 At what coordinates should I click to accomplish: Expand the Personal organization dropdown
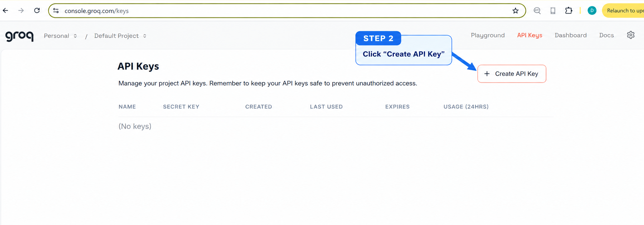coord(60,36)
